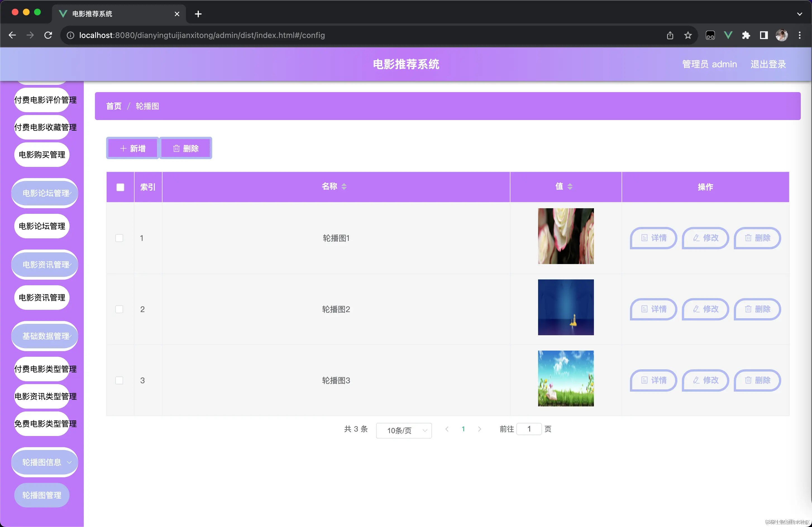Screen dimensions: 812x527
Task: Open the 10条/页 page size dropdown
Action: (x=403, y=430)
